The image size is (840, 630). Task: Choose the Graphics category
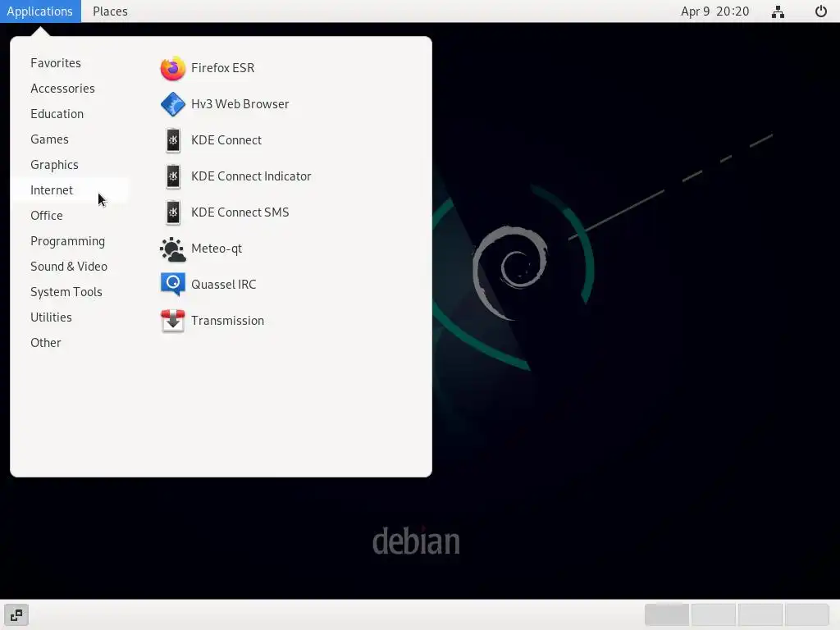tap(54, 164)
